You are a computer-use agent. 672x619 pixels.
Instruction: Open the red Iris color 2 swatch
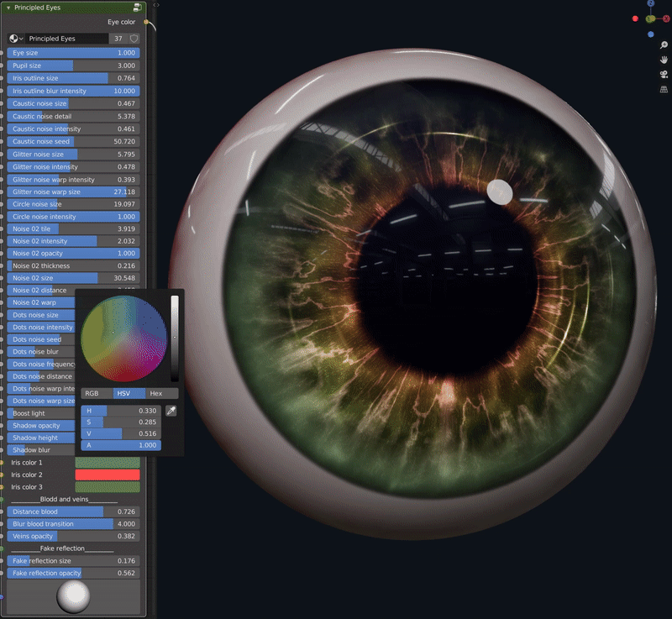tap(108, 475)
